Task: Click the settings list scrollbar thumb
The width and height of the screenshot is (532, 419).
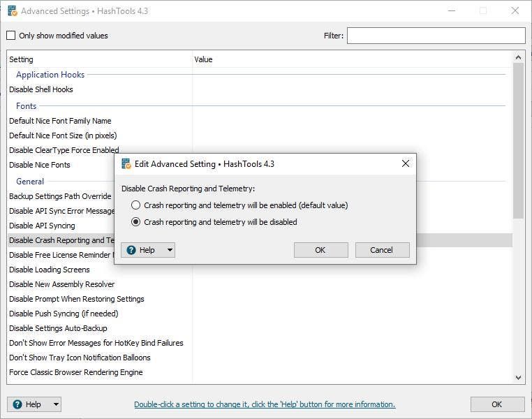Action: point(518,141)
